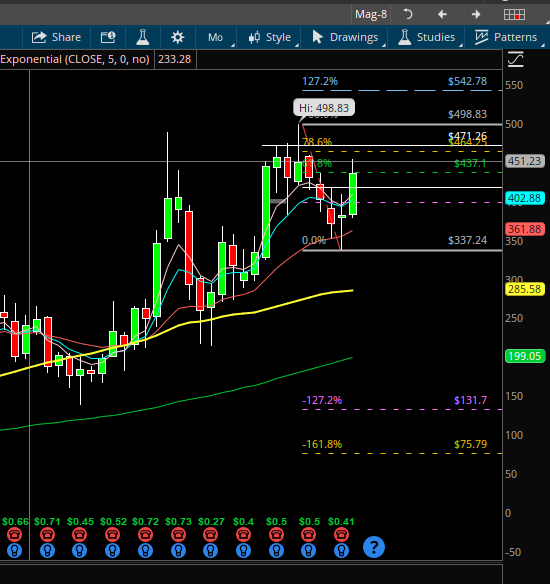Click the Share button in the chart toolbar

tap(56, 37)
